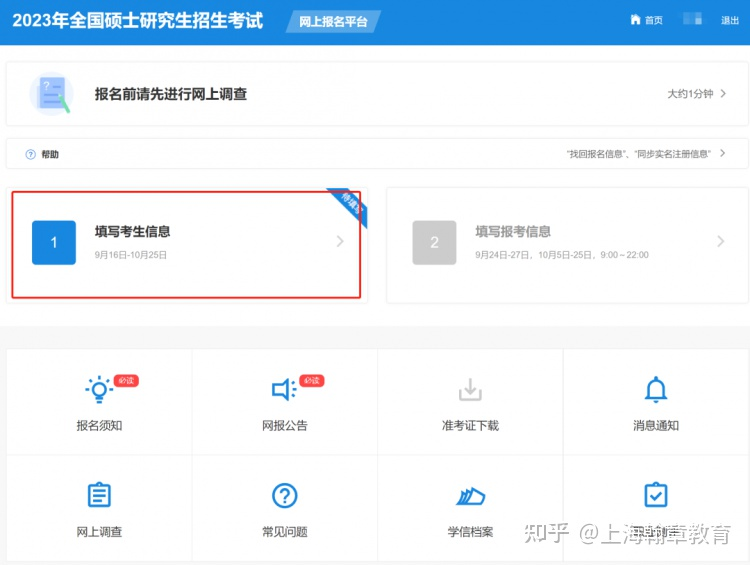The image size is (750, 565).
Task: Open the blurred user account name in header
Action: pyautogui.click(x=692, y=20)
